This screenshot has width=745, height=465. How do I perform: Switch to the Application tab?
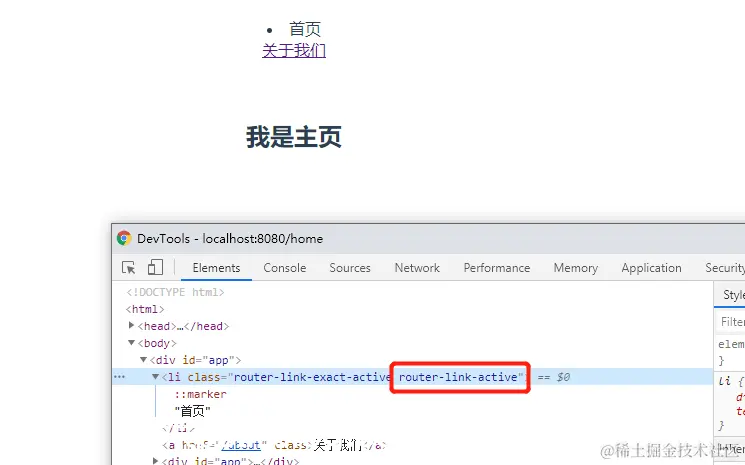click(x=651, y=268)
